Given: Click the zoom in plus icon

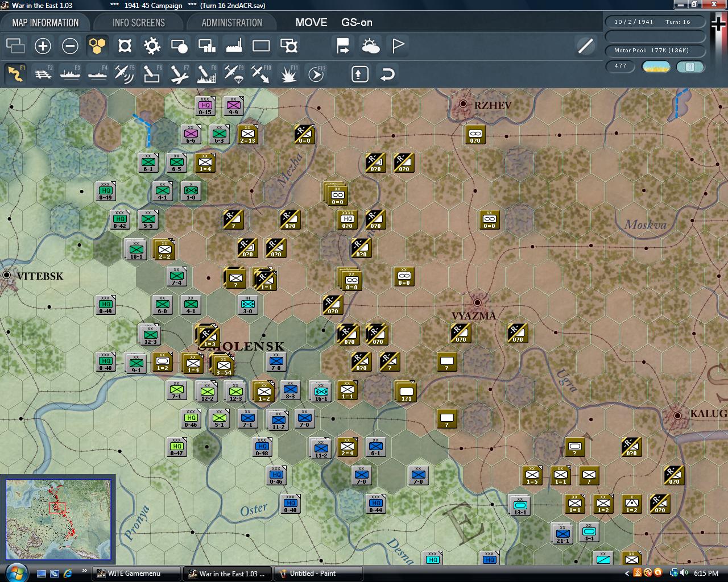Looking at the screenshot, I should click(43, 46).
